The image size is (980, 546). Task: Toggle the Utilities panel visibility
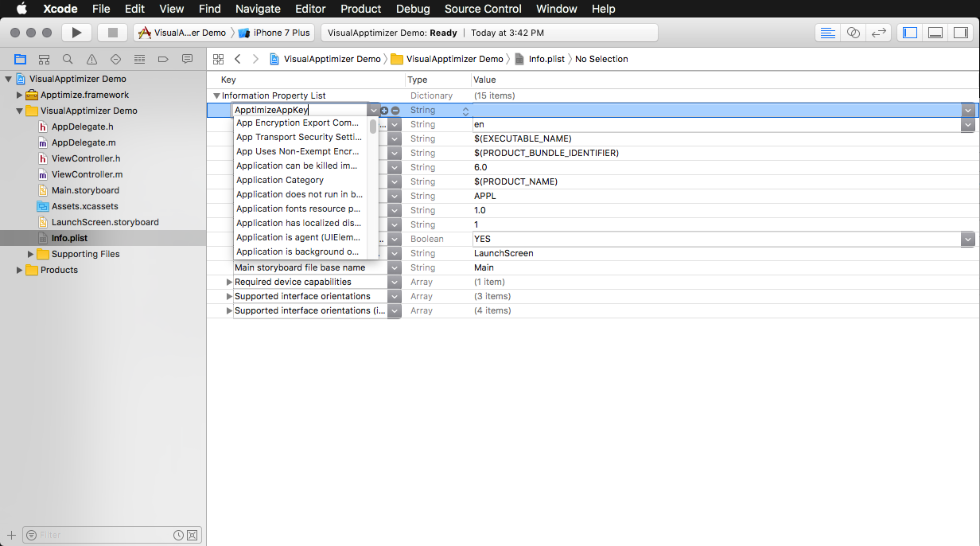961,33
